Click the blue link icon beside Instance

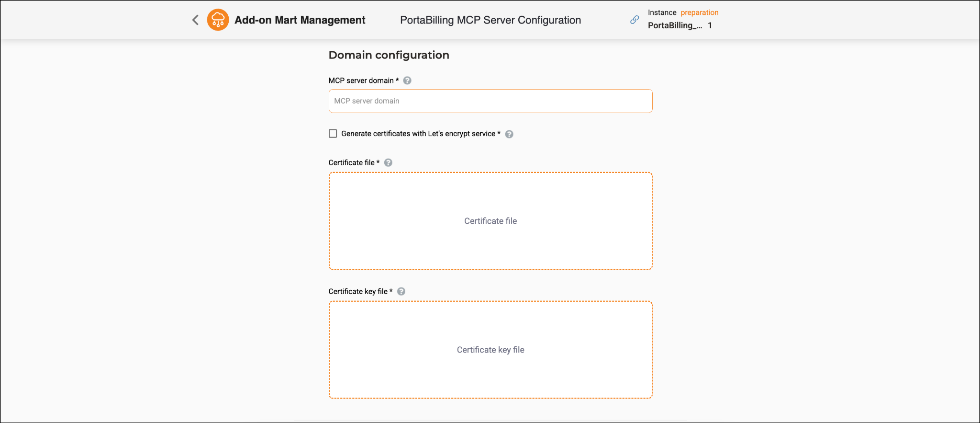click(635, 20)
